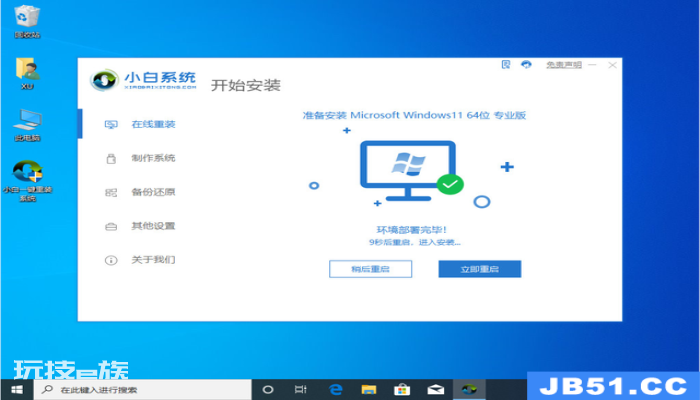Close the 小白系统 window
This screenshot has height=400, width=700.
pyautogui.click(x=612, y=65)
